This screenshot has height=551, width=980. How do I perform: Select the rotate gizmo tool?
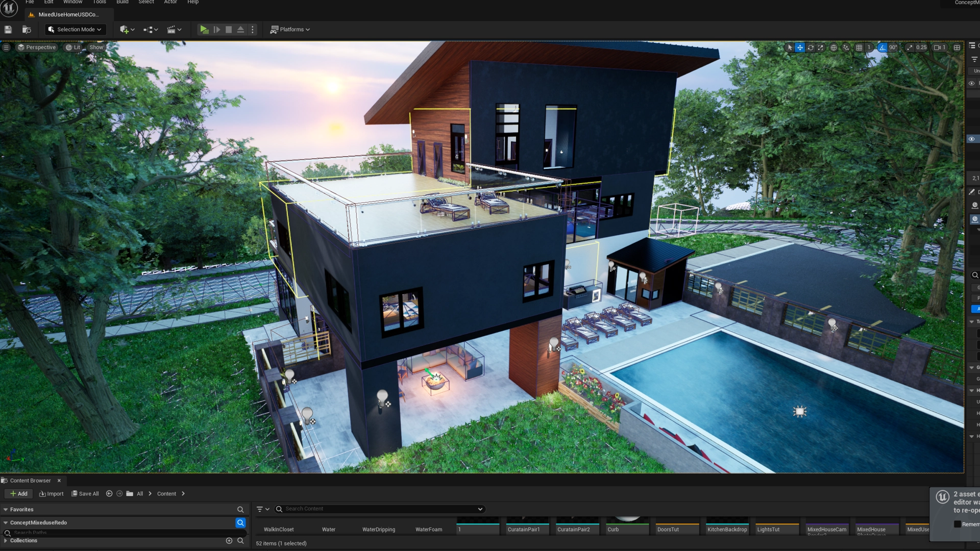pyautogui.click(x=810, y=47)
